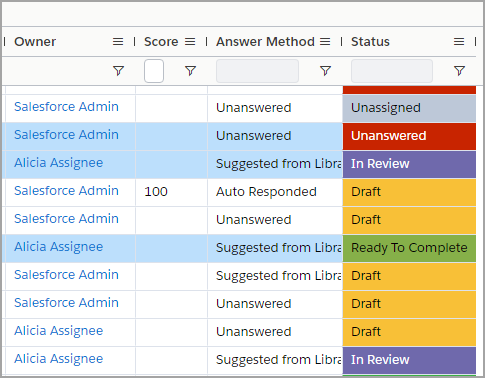Click the Status filter field
The width and height of the screenshot is (485, 378).
pos(392,71)
